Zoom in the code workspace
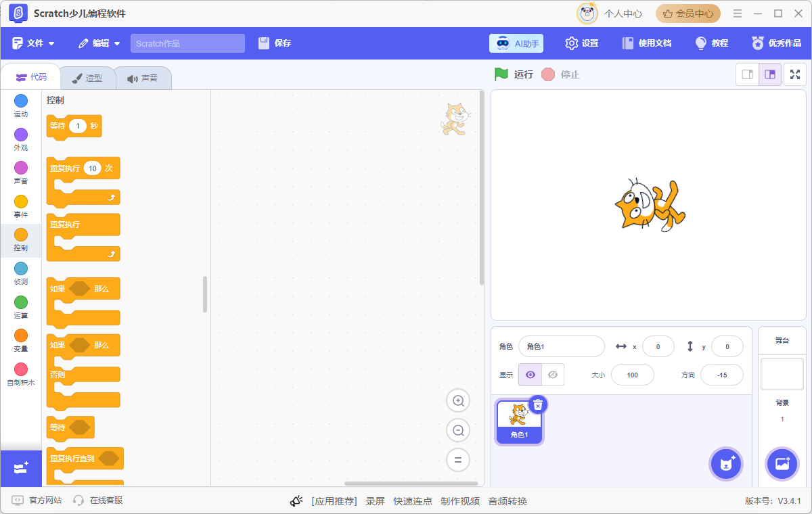 pyautogui.click(x=458, y=401)
